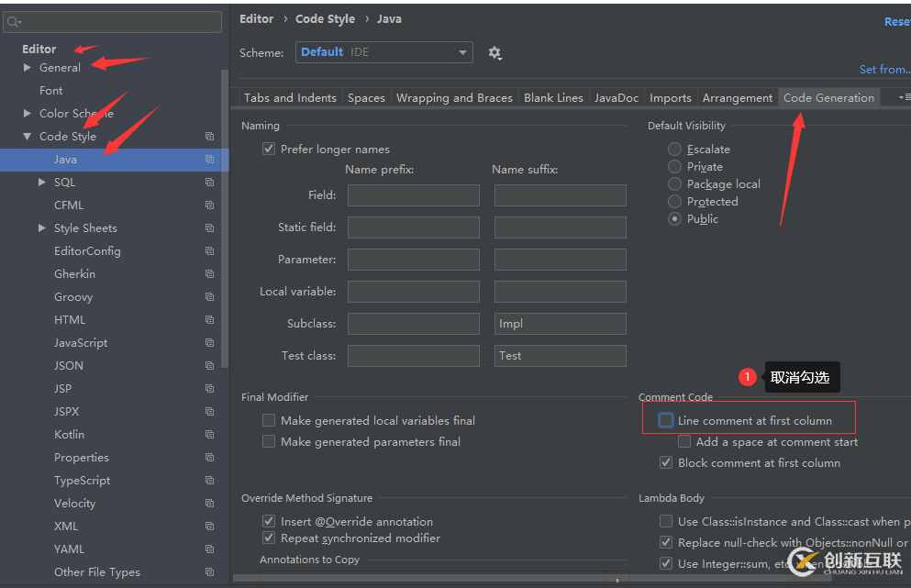This screenshot has height=588, width=911.
Task: Open the Scheme Default dropdown
Action: click(383, 52)
